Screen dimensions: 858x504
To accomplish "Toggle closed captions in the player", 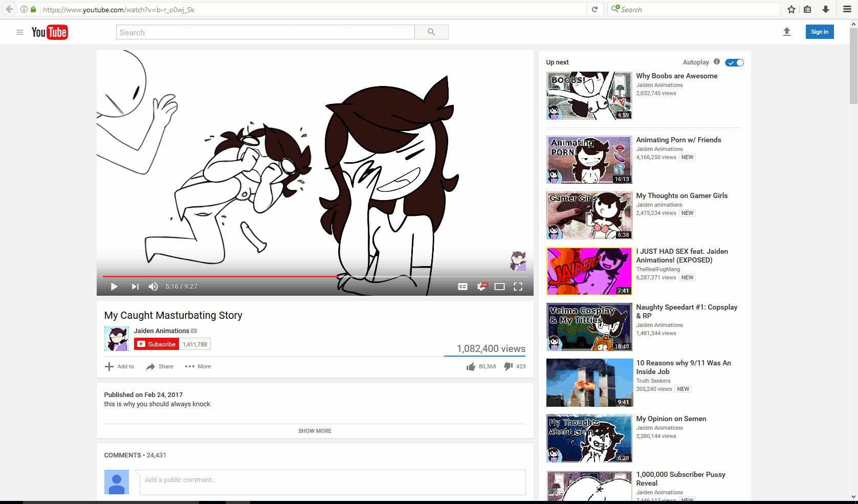I will [463, 287].
